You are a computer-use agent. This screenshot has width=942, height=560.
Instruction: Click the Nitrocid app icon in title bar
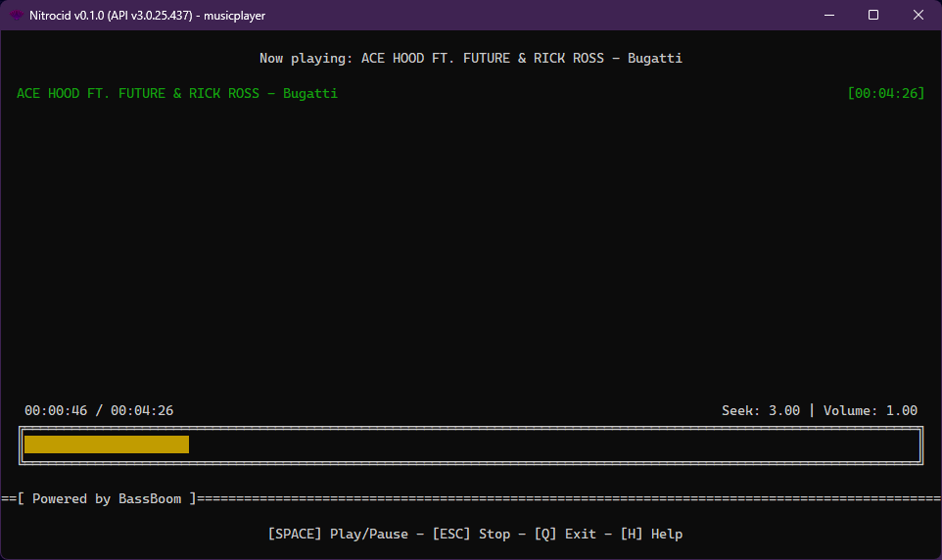coord(17,16)
